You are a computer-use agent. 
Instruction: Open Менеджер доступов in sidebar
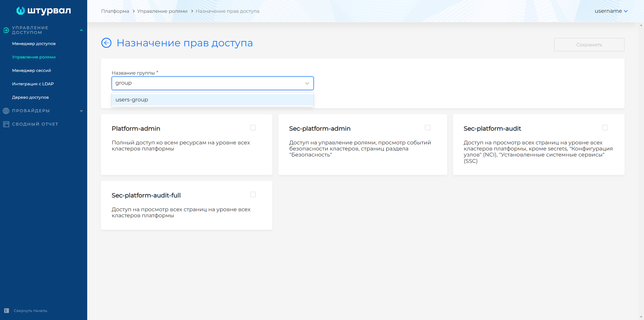tap(34, 44)
